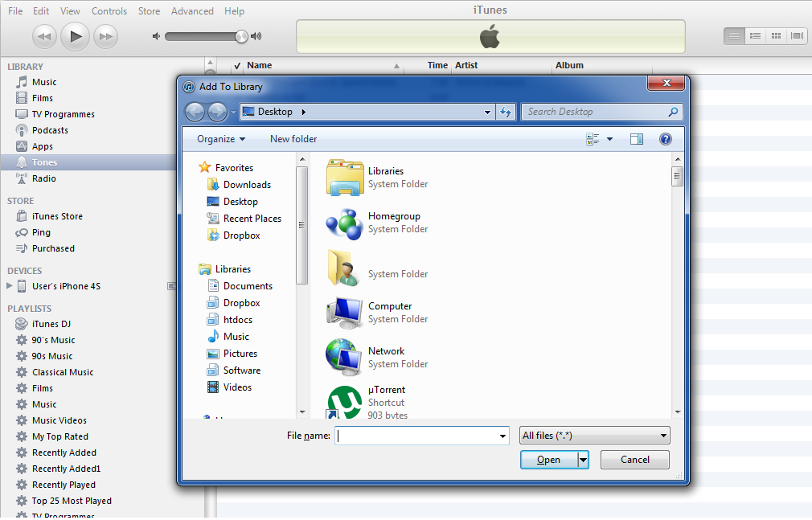Image resolution: width=812 pixels, height=520 pixels.
Task: Open Ping in the iTunes sidebar
Action: [41, 232]
